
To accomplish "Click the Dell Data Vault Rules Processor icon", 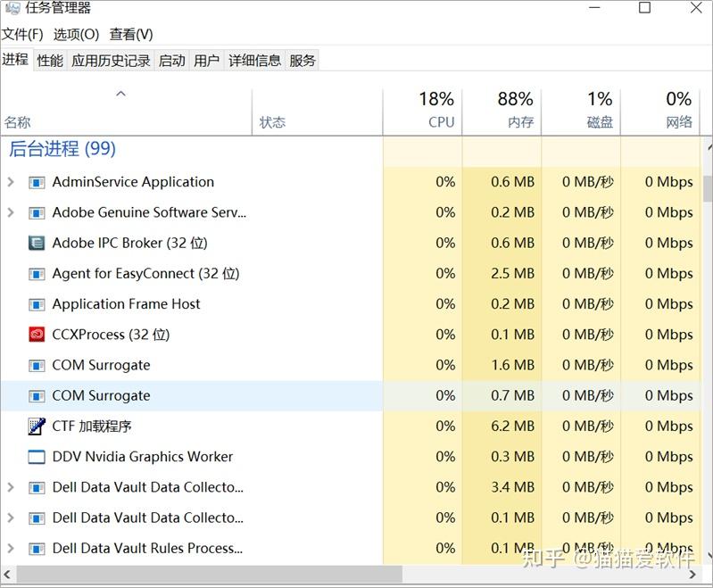I will pyautogui.click(x=37, y=549).
